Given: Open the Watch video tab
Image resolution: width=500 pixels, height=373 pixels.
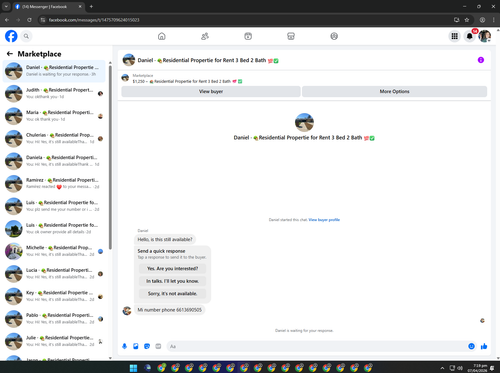Looking at the screenshot, I should tap(248, 36).
